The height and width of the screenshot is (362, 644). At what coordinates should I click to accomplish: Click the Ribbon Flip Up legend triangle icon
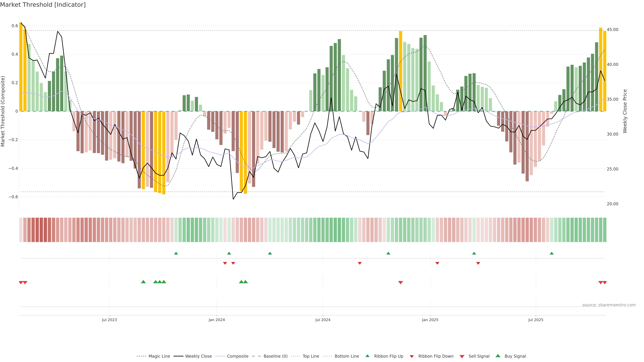pos(367,356)
